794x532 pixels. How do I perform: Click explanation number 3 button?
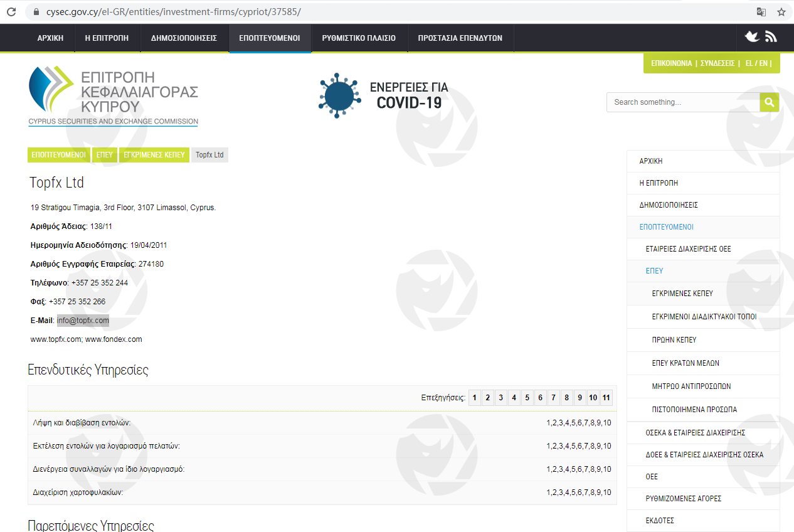501,398
